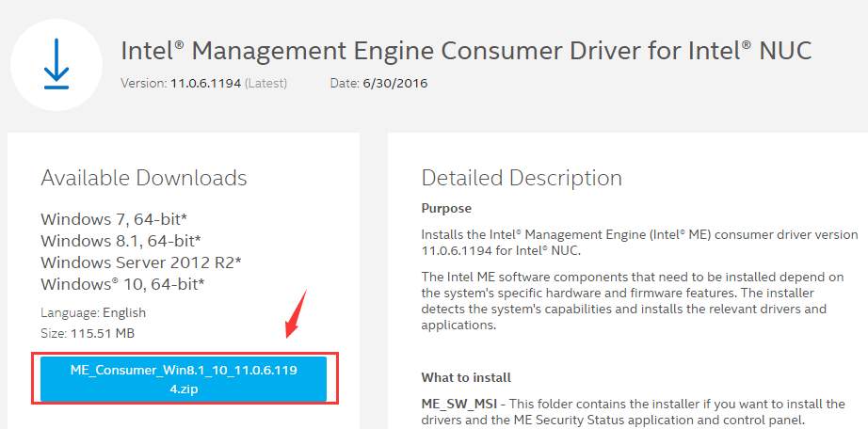Viewport: 868px width, 429px height.
Task: Click the release date 6/30/2016
Action: 394,84
